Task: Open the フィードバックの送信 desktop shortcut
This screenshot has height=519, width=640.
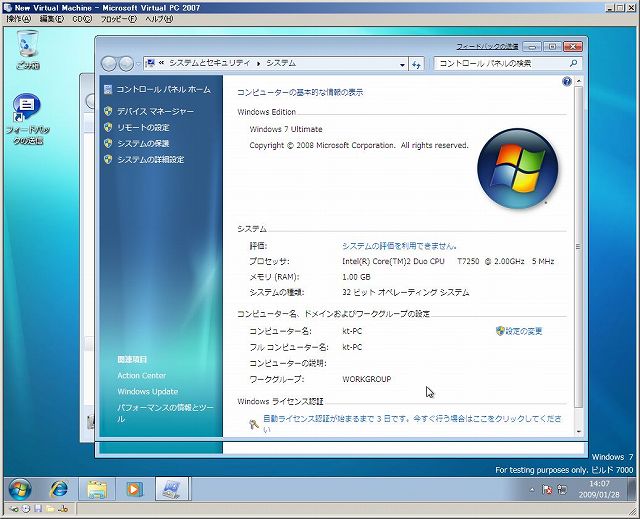Action: pyautogui.click(x=28, y=119)
